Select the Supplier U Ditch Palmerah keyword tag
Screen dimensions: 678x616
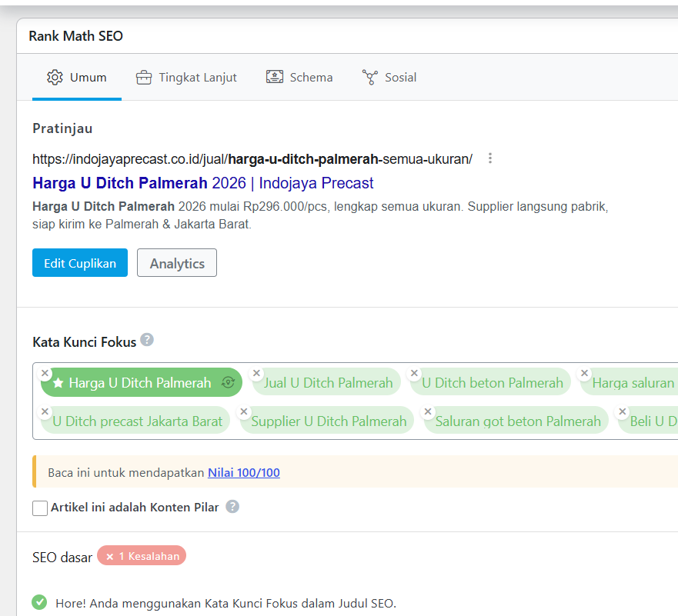point(329,421)
